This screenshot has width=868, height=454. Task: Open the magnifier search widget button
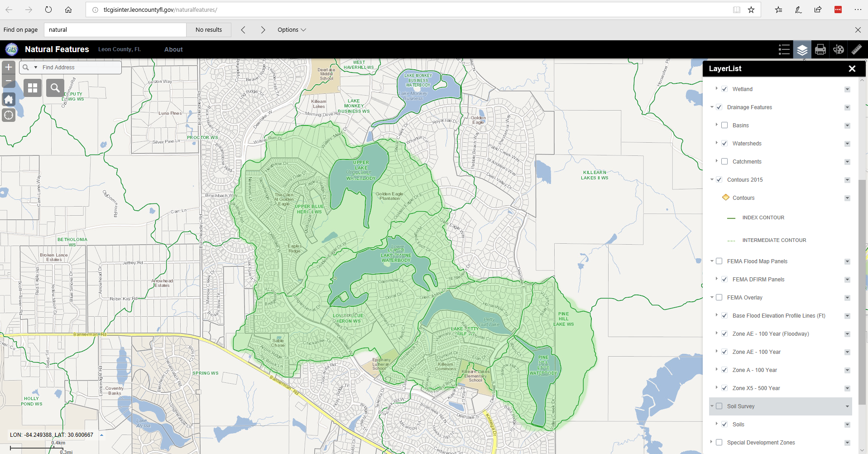55,88
